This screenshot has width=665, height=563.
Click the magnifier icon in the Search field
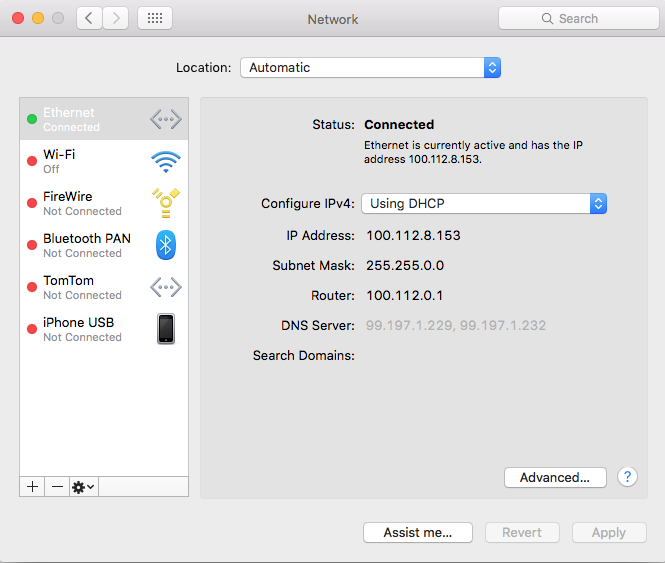pyautogui.click(x=547, y=19)
